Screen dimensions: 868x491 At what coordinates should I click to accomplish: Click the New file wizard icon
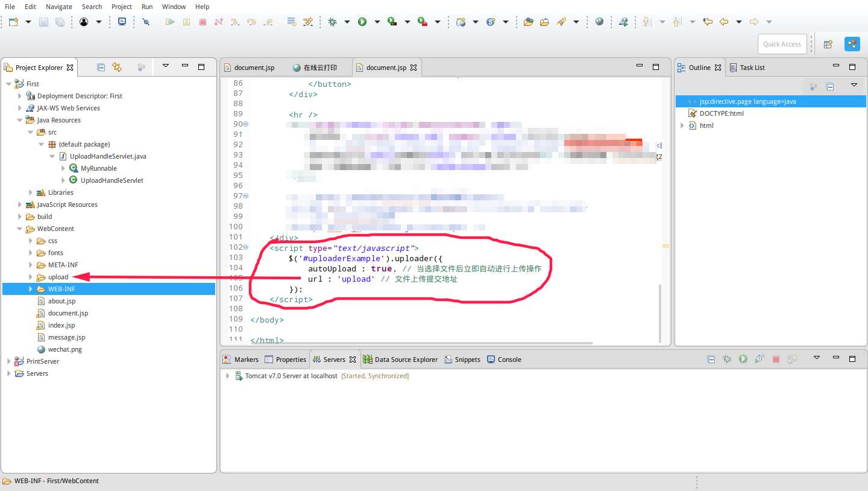(x=13, y=22)
